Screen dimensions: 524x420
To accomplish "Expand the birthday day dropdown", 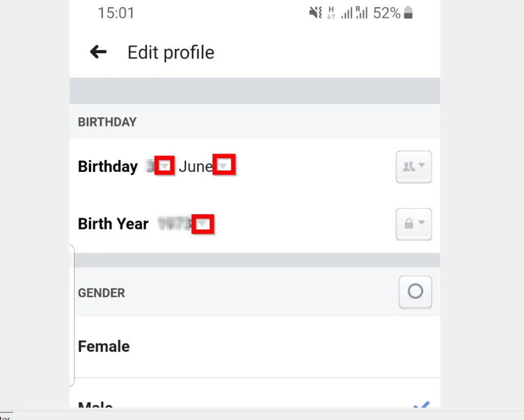I will coord(164,165).
